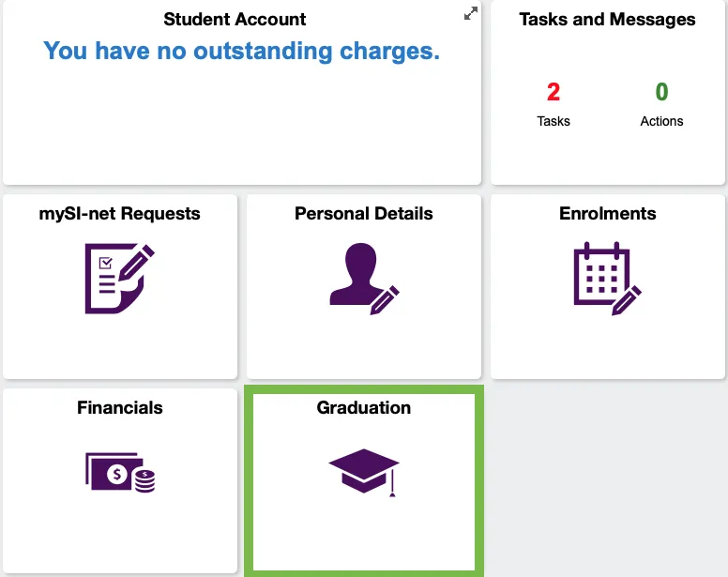Click the Personal Details person icon

click(x=364, y=279)
